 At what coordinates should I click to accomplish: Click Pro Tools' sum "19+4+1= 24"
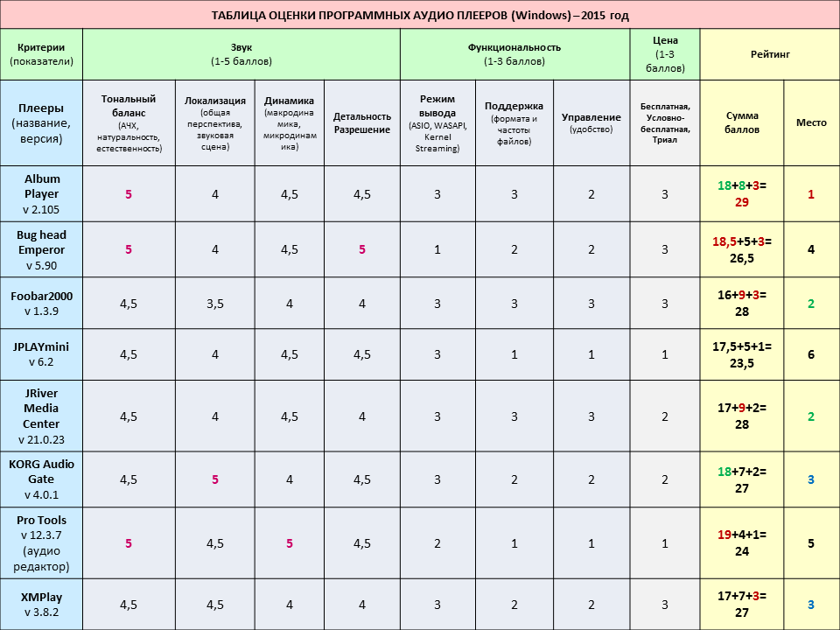[x=742, y=543]
